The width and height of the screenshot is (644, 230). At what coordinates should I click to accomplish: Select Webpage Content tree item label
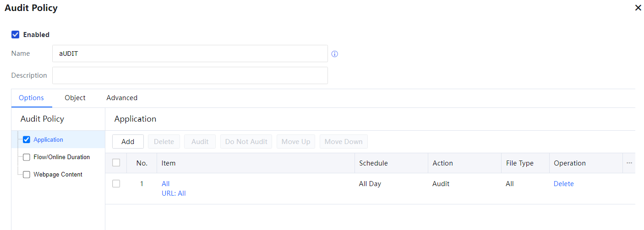click(x=58, y=175)
